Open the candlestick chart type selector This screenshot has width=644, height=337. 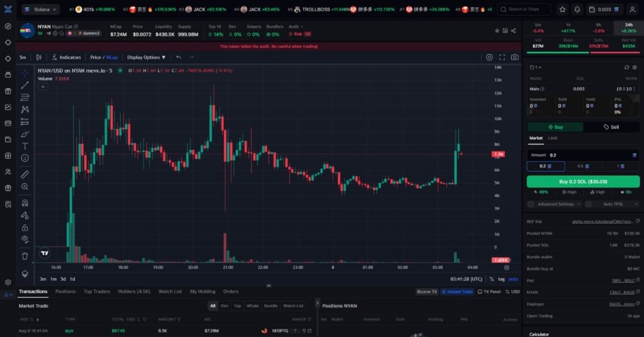pos(39,57)
